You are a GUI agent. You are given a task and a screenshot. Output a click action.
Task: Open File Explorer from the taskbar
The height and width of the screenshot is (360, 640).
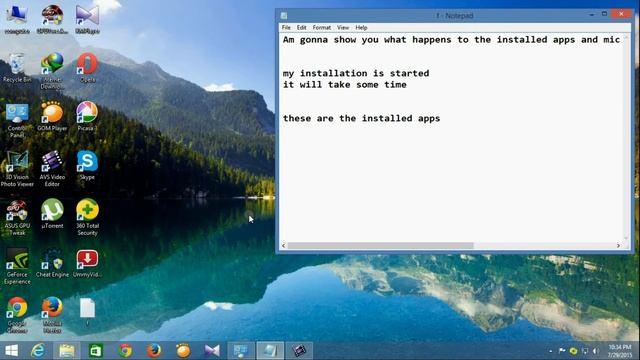67,351
